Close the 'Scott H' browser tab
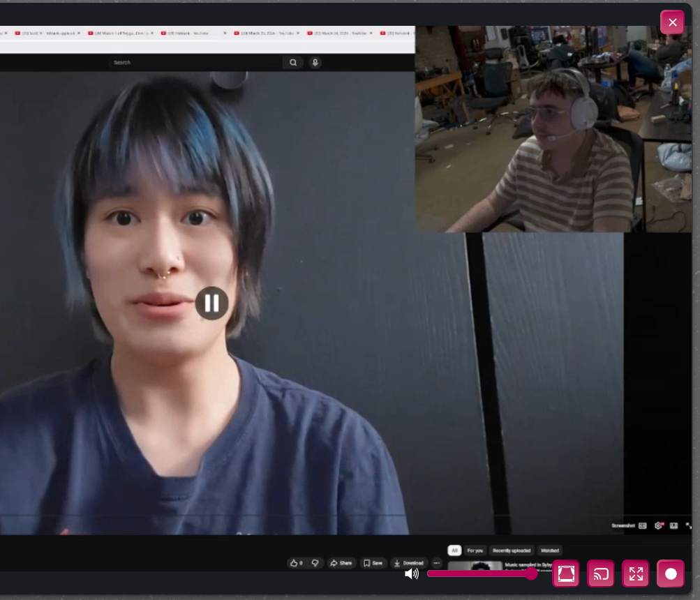Viewport: 700px width, 600px height. [x=79, y=33]
